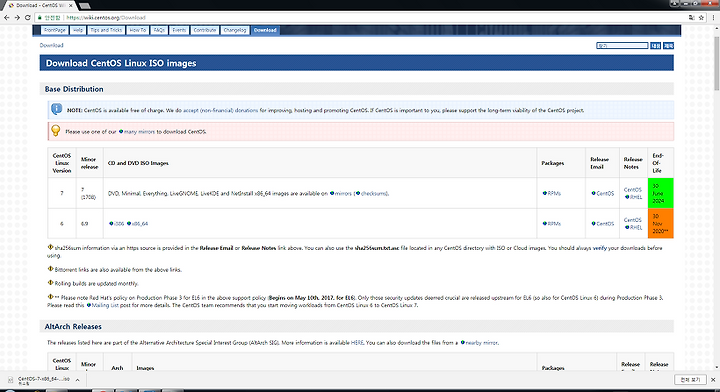The height and width of the screenshot is (392, 720).
Task: Open the Changelog tab
Action: 235,30
